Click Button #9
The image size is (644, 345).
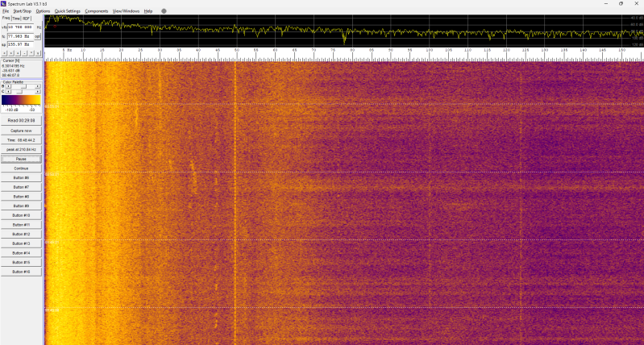pos(21,206)
